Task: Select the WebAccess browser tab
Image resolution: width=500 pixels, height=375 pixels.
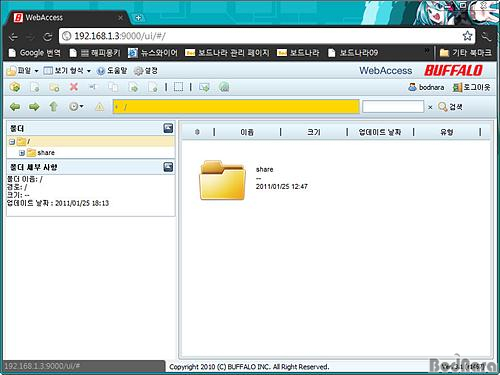Action: pos(68,17)
